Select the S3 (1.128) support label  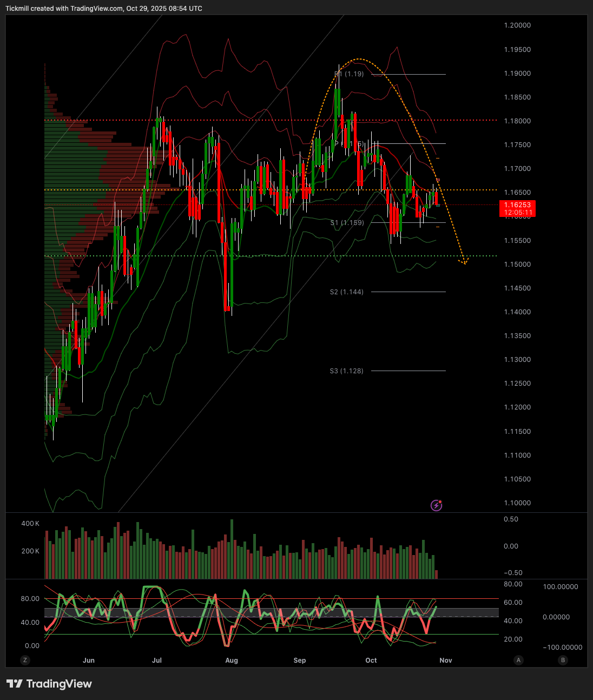pyautogui.click(x=347, y=371)
